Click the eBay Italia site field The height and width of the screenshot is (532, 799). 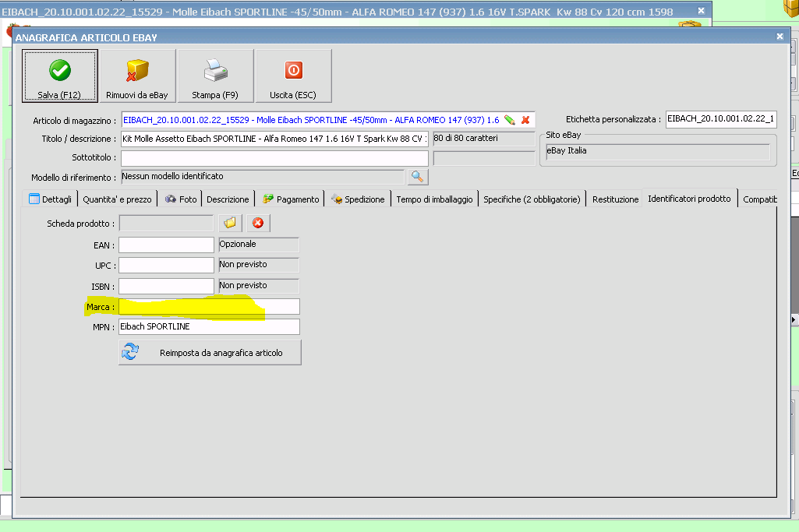[658, 151]
